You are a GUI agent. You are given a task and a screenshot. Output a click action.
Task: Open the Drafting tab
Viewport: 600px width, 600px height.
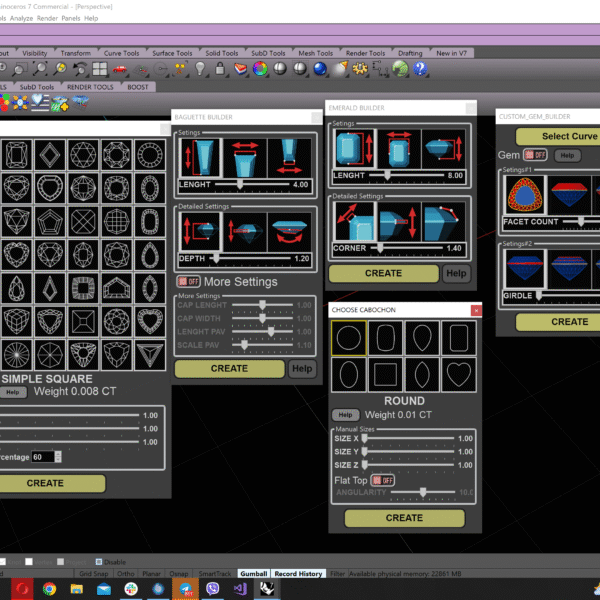410,53
